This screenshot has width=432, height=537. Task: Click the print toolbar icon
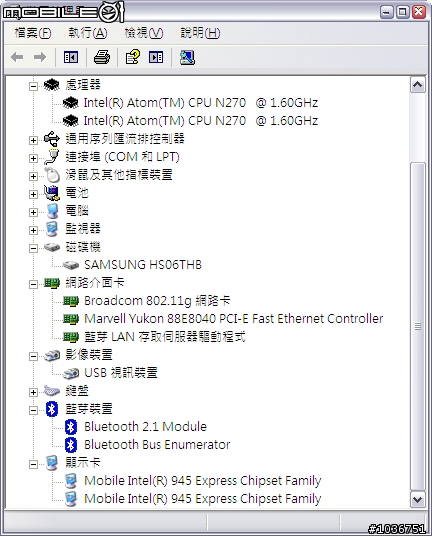(x=102, y=57)
